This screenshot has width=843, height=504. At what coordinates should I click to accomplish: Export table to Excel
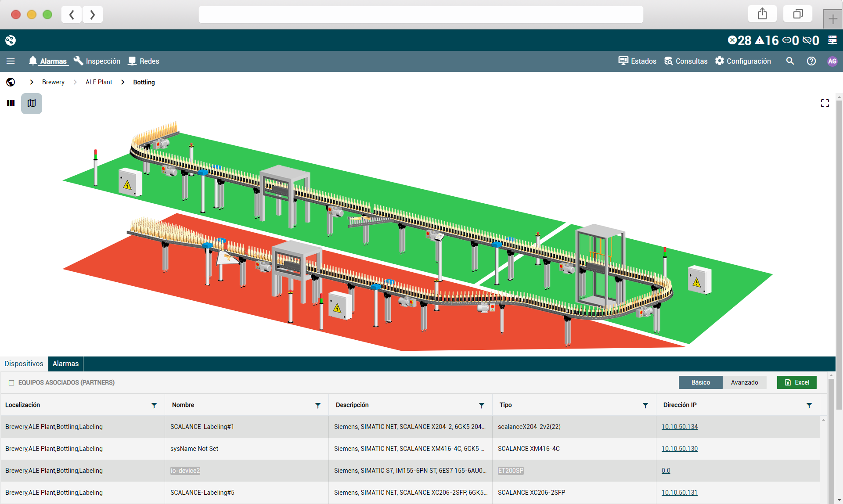point(796,382)
